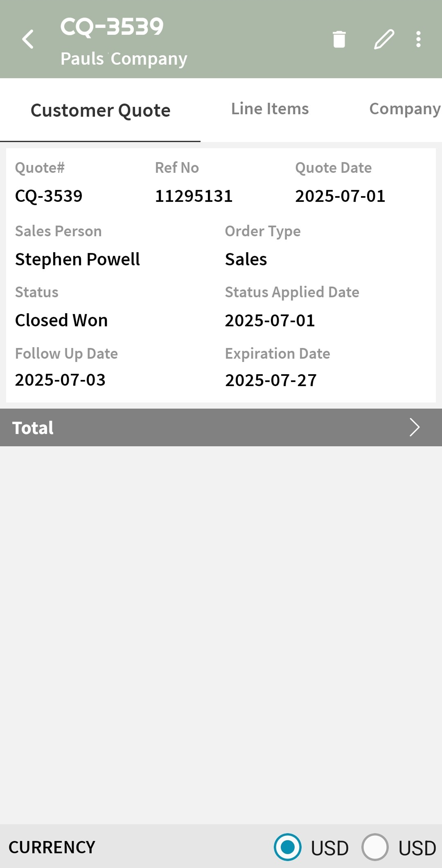Go back using the header arrow
The image size is (442, 868).
pos(28,39)
